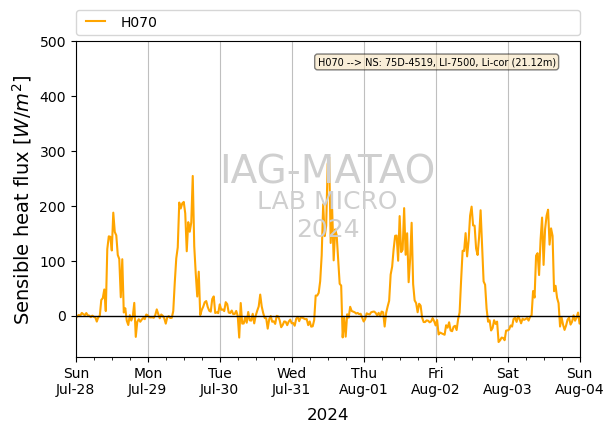Click the Mon Jul-29 date label

147,381
